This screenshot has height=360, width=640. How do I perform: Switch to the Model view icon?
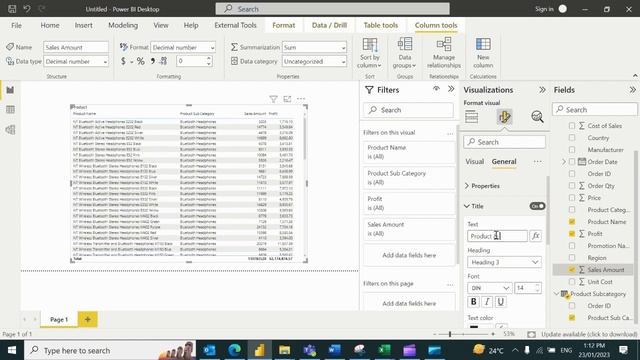coord(10,130)
